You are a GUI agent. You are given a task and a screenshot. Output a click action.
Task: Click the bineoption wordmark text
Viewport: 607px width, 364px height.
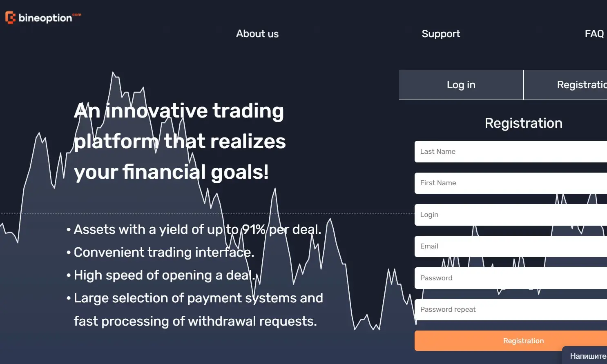[45, 18]
